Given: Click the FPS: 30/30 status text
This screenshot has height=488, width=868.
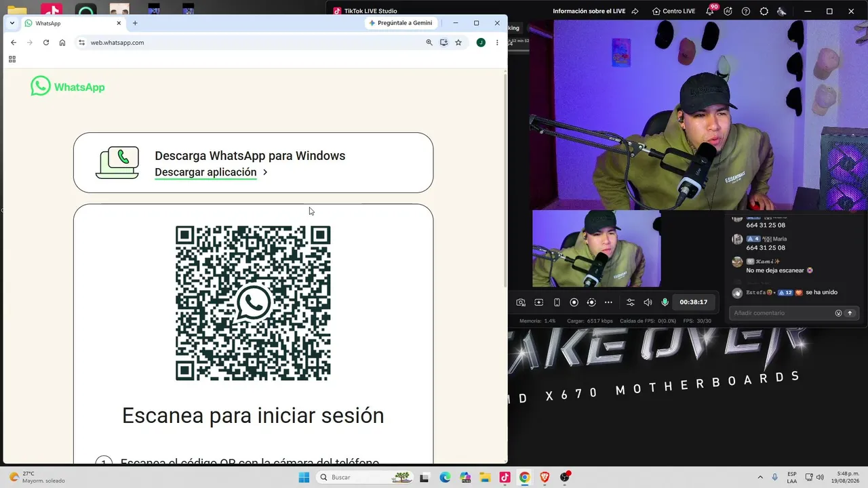Looking at the screenshot, I should [x=697, y=321].
